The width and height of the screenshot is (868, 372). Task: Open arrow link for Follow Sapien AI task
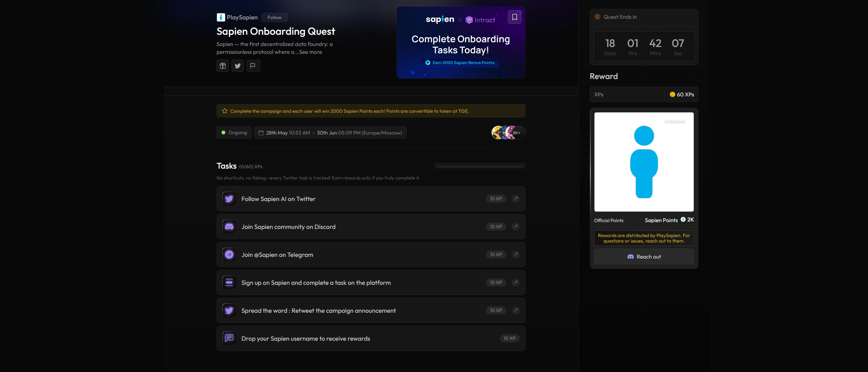[x=516, y=199]
